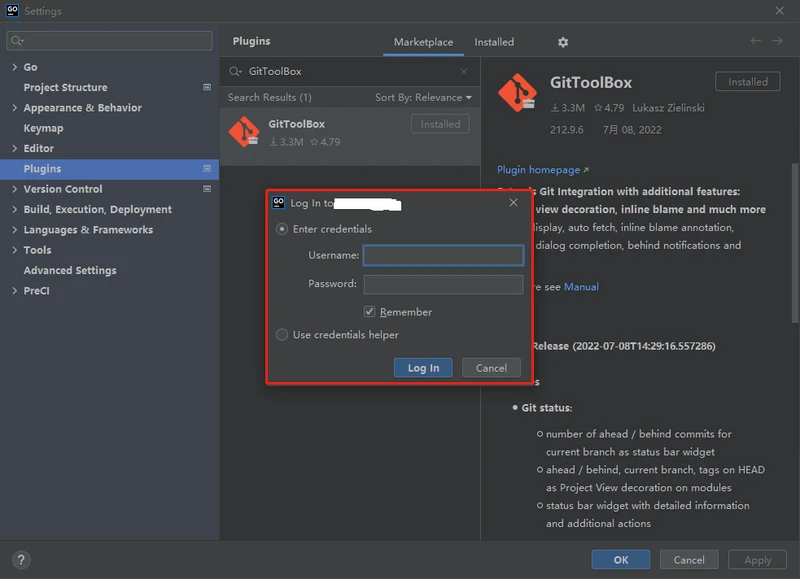Click the plugin version 212.9.6 text
Viewport: 800px width, 579px height.
click(566, 130)
